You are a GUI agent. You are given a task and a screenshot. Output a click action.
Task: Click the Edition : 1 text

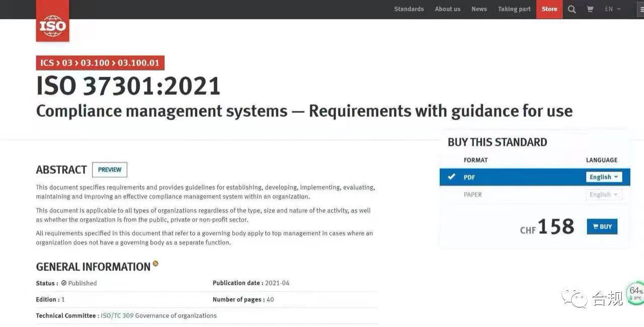click(50, 299)
